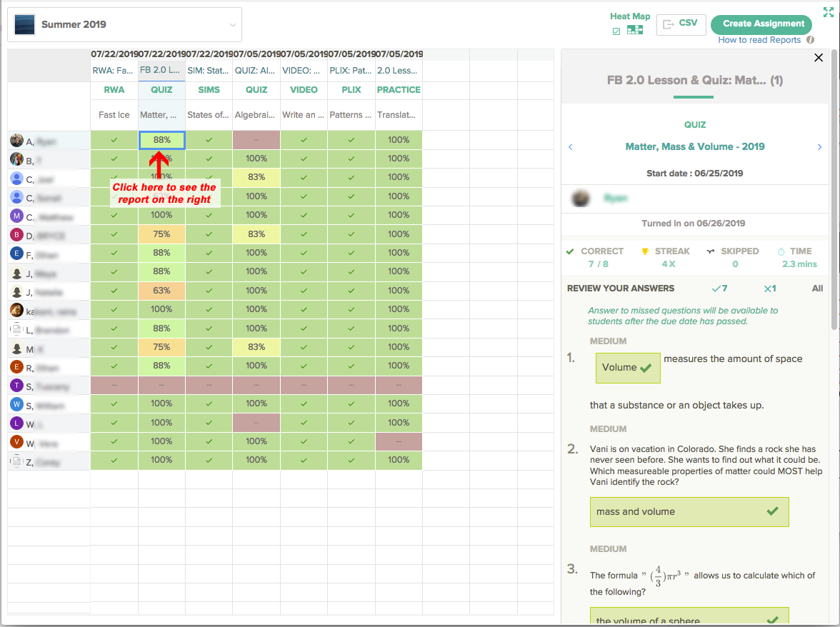Click the CORRECT 7 / 8 stat
The image size is (840, 627).
(x=596, y=258)
